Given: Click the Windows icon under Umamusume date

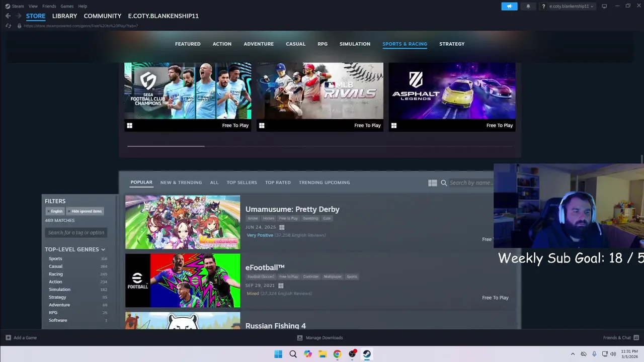Looking at the screenshot, I should pos(282,227).
